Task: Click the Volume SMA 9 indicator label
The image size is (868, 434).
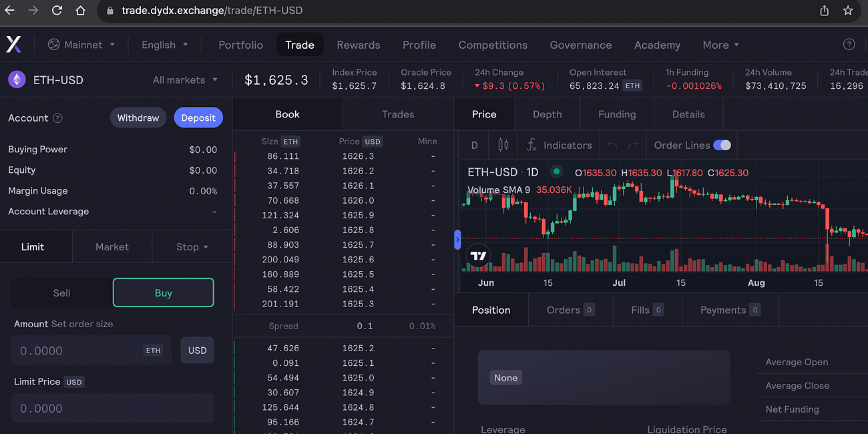Action: [x=499, y=190]
